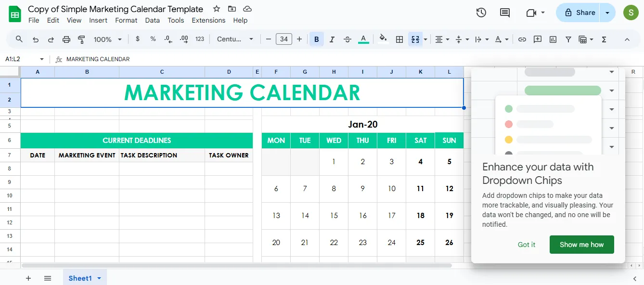Open the all sheets list icon
This screenshot has width=644, height=285.
pos(48,278)
